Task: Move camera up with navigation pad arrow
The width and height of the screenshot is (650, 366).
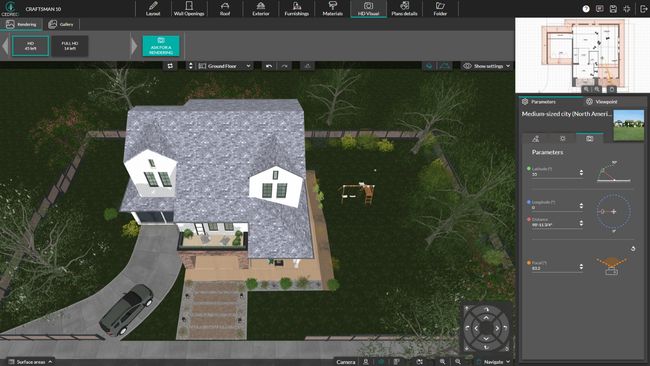Action: [486, 318]
